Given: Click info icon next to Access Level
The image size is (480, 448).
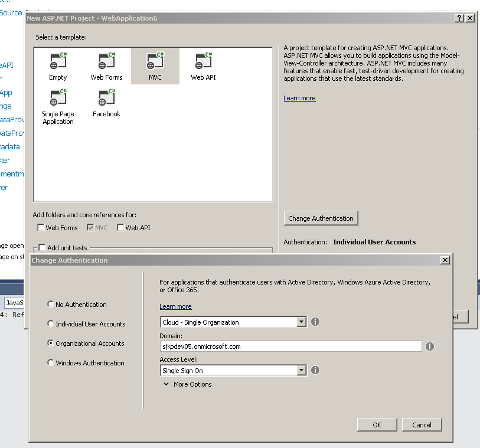Looking at the screenshot, I should (315, 370).
